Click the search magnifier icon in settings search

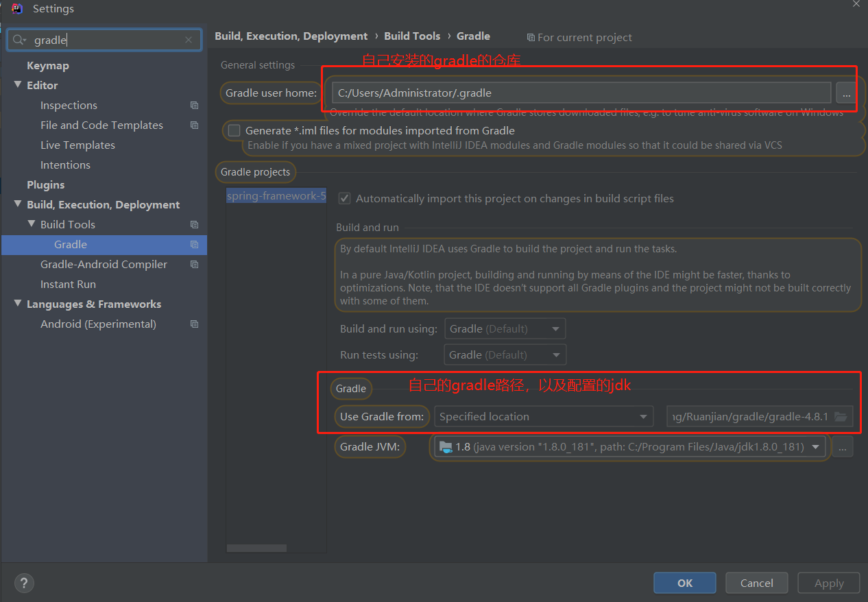click(19, 40)
